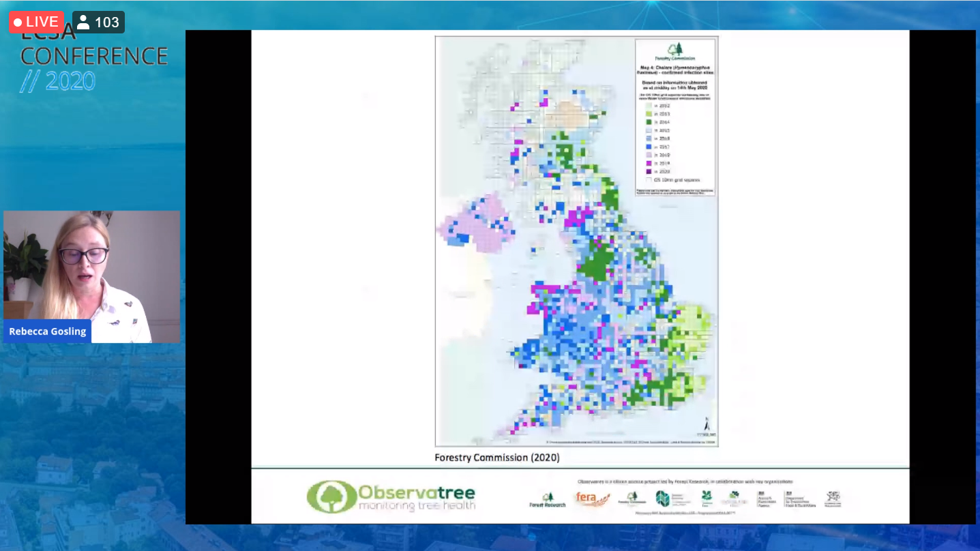Click the red LIVE indicator badge

coord(36,22)
